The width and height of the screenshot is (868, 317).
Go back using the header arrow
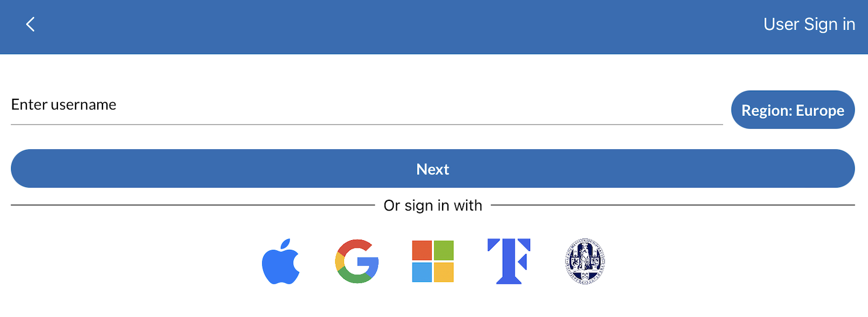31,24
